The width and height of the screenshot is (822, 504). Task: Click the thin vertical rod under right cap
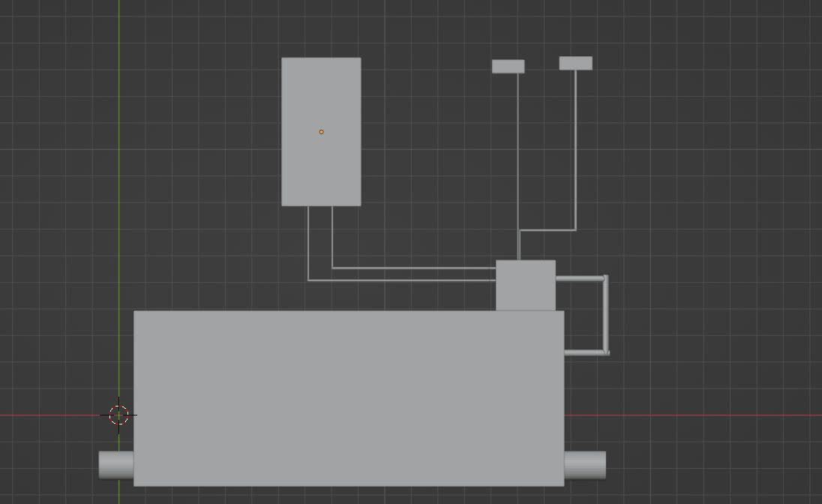575,150
